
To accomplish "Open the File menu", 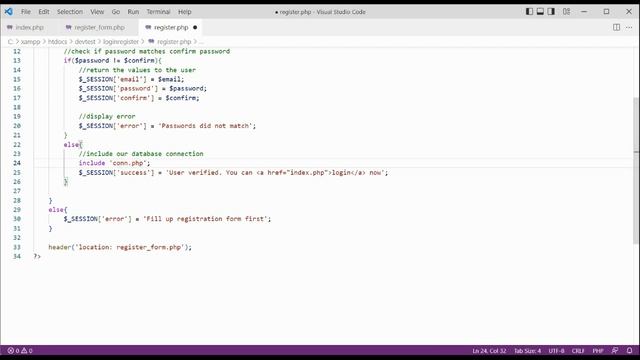I will 26,12.
